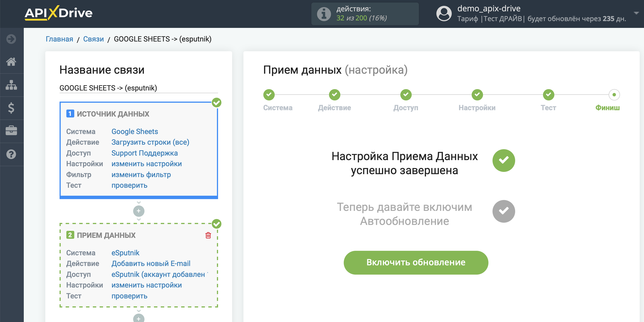Open the account dropdown arrow
Screen dimensions: 644x322
pos(636,13)
